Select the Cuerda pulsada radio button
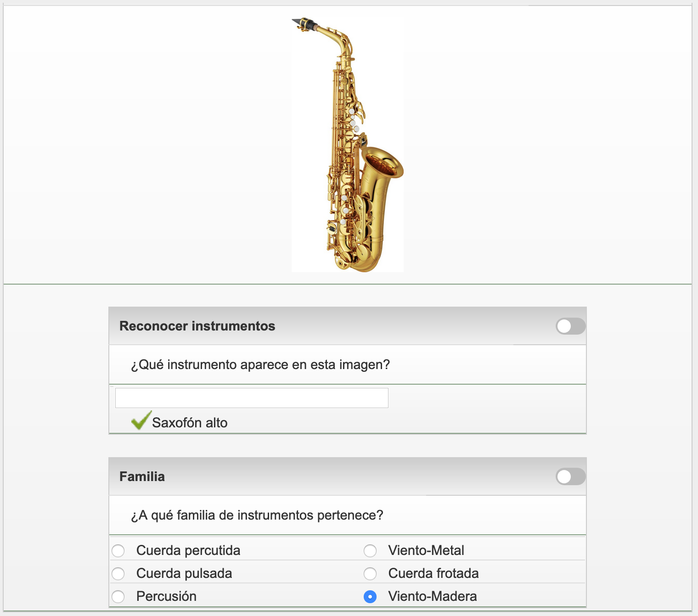Image resolution: width=698 pixels, height=616 pixels. coord(118,573)
